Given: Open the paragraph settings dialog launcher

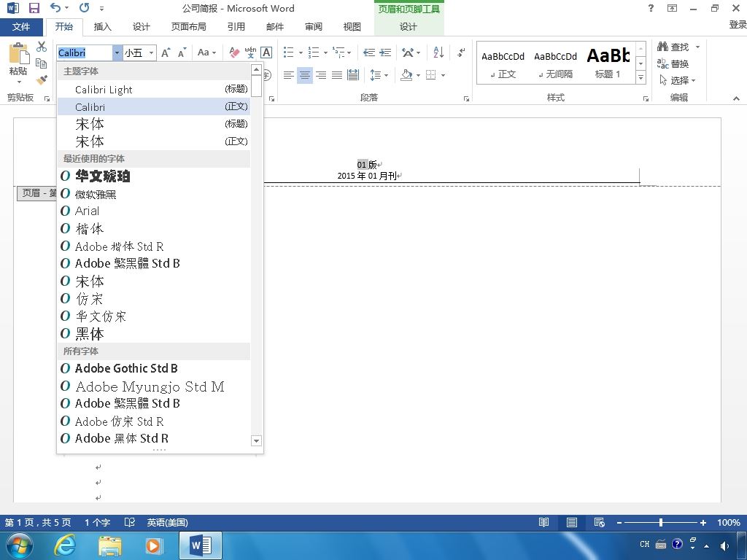Looking at the screenshot, I should [466, 98].
